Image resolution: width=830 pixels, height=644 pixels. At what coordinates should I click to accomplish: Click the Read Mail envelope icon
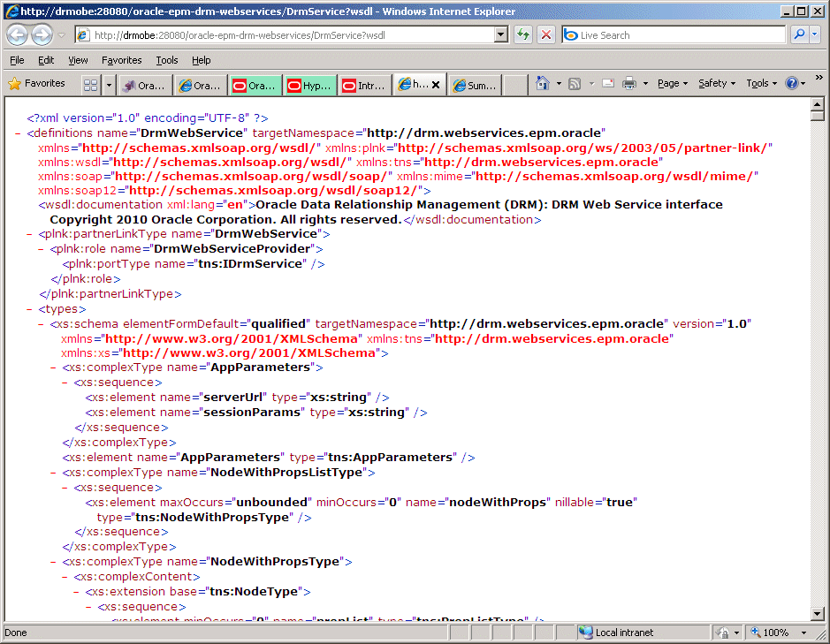click(608, 84)
